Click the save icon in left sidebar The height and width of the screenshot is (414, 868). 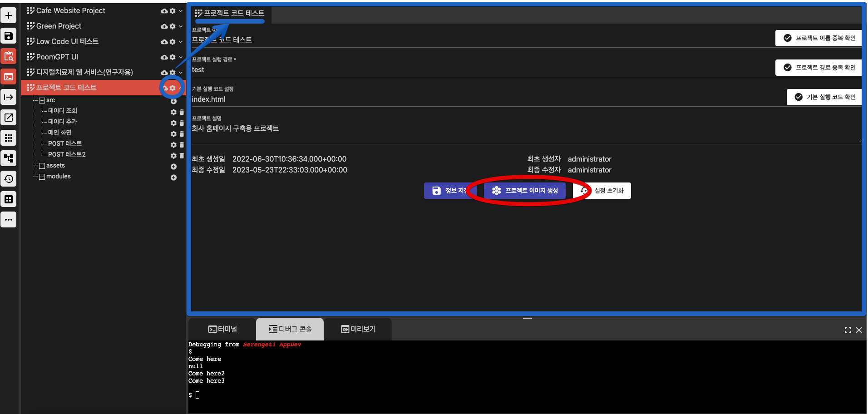tap(9, 36)
